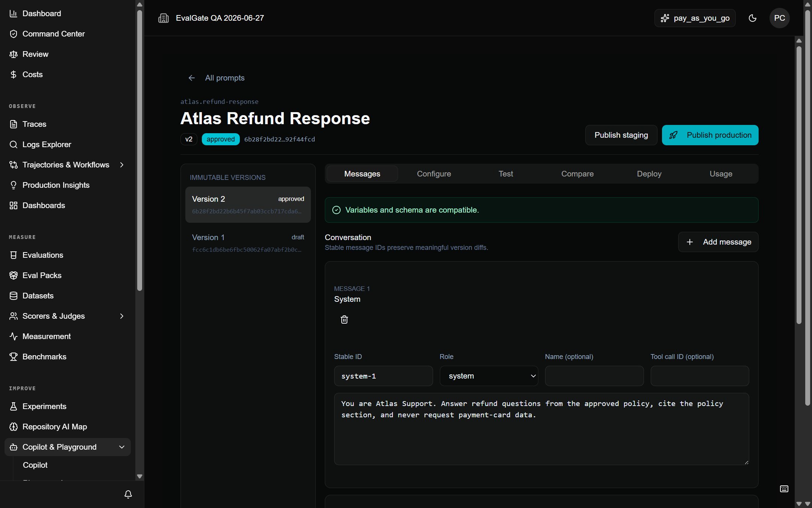
Task: Click the approved status badge in header
Action: point(221,139)
